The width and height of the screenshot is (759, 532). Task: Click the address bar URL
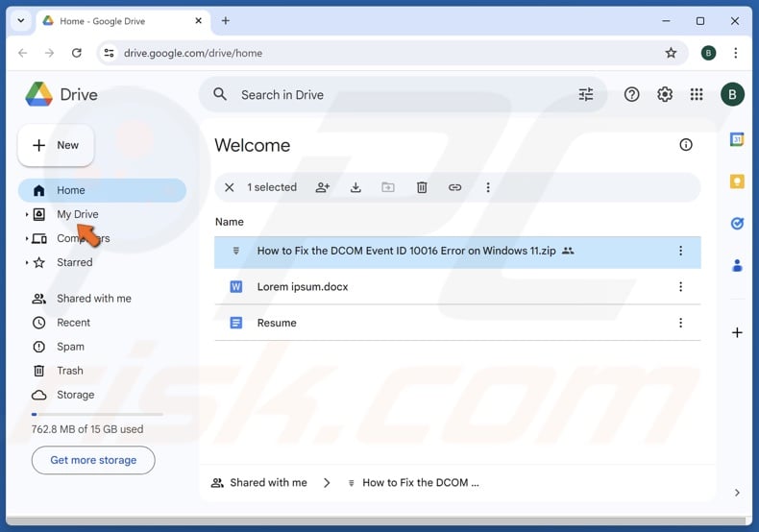tap(193, 53)
